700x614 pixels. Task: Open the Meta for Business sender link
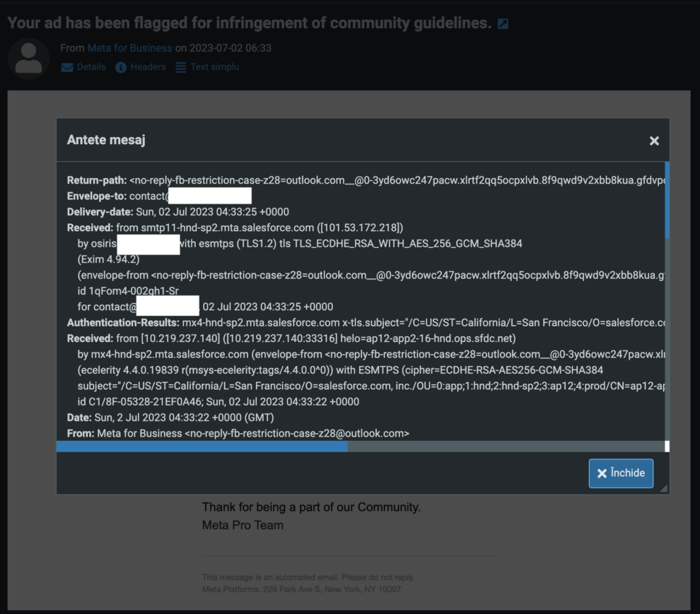[x=129, y=48]
